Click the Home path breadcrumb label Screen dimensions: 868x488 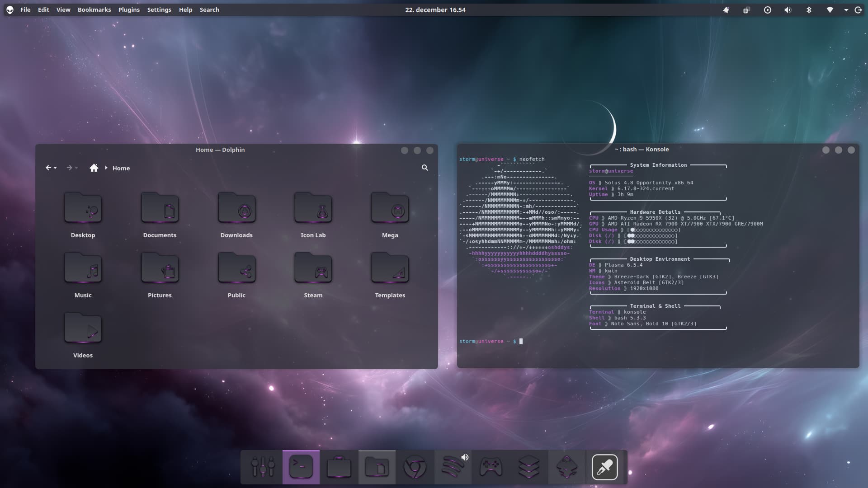(x=121, y=168)
